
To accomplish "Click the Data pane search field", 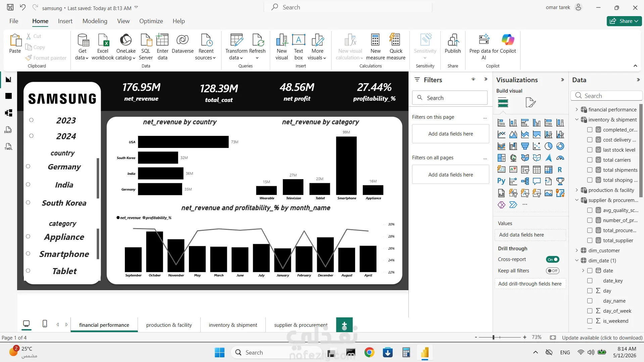I will tap(606, 96).
